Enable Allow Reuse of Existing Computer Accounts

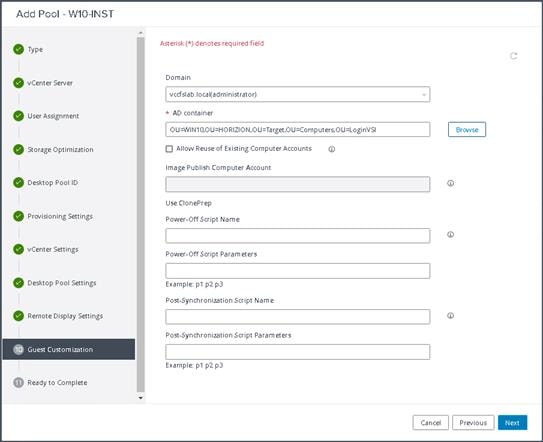(x=169, y=149)
